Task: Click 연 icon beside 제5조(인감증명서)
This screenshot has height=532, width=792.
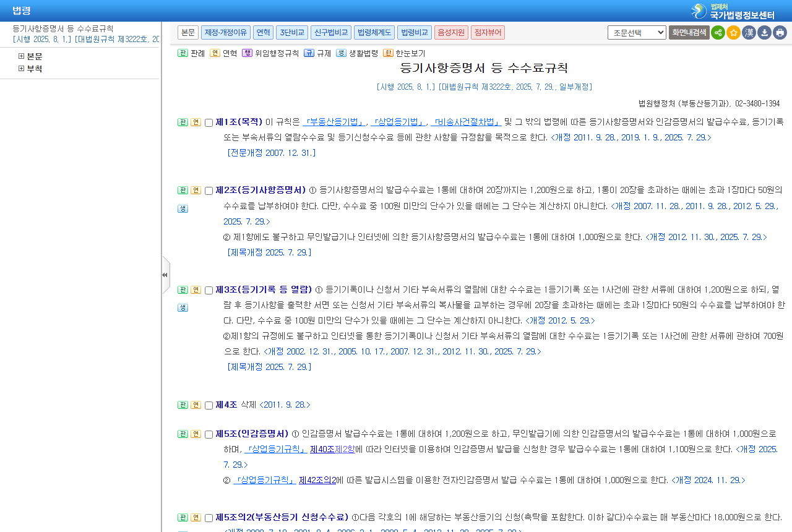Action: pyautogui.click(x=196, y=434)
